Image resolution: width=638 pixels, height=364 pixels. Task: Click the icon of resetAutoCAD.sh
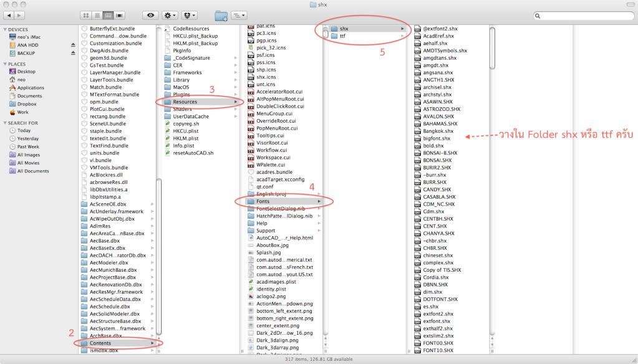tap(167, 153)
